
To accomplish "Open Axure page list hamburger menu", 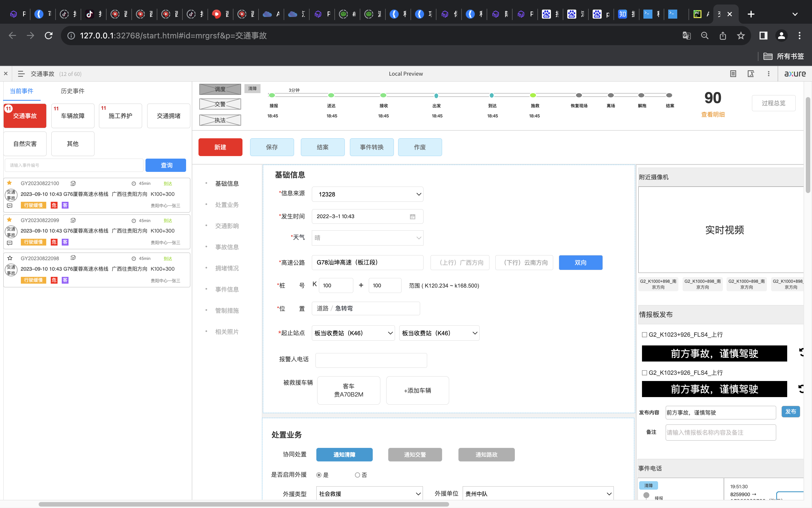I will (x=21, y=74).
